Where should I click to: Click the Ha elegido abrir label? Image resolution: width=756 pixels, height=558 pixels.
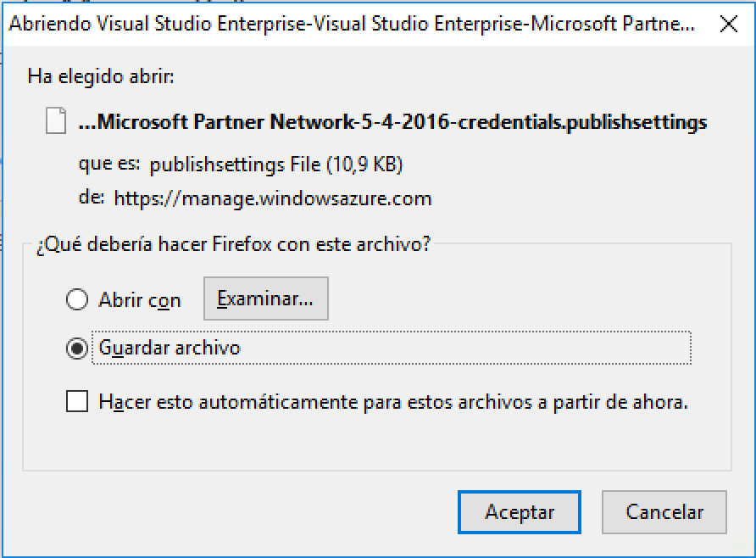101,76
